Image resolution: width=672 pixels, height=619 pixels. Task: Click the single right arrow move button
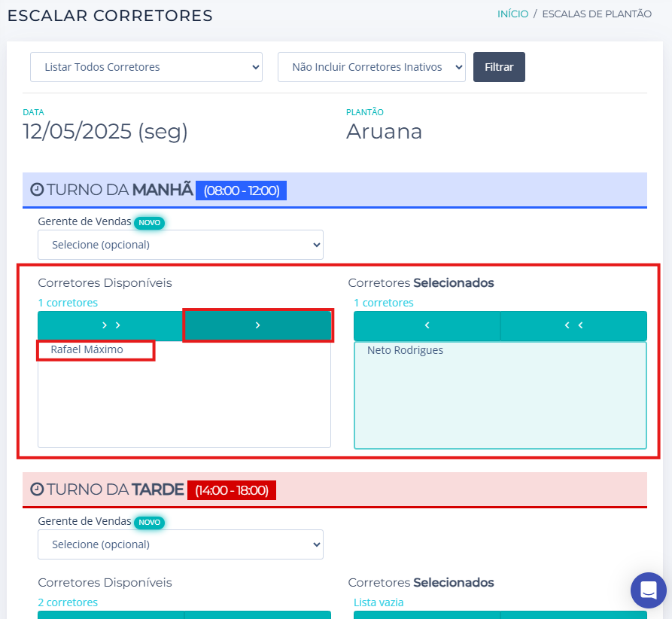(x=257, y=325)
